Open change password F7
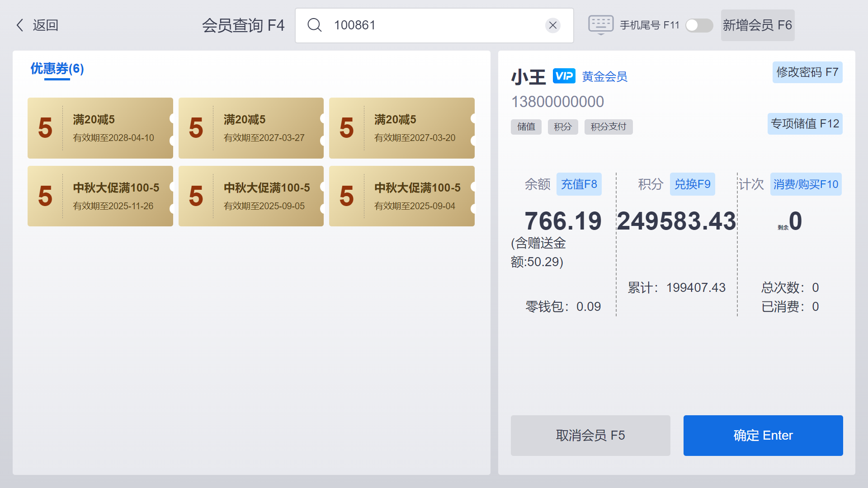Screen dimensions: 868x488 [807, 72]
